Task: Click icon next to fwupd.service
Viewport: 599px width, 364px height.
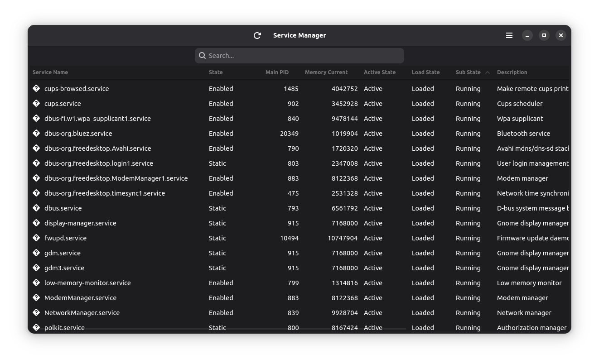Action: [37, 238]
